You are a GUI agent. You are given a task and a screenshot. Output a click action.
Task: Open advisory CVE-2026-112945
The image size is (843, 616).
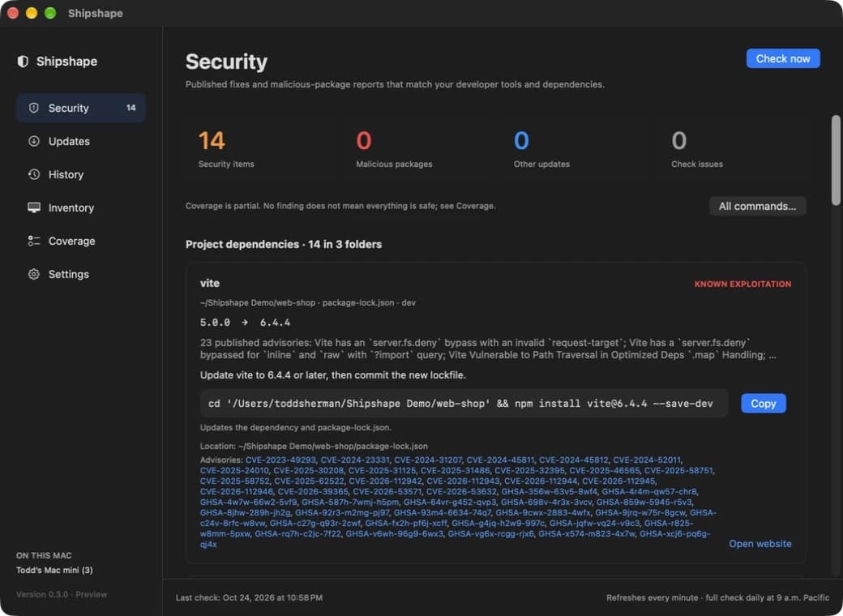[618, 481]
